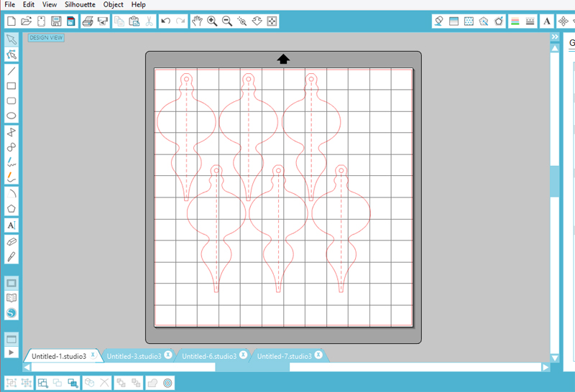Viewport: 575px width, 392px height.
Task: Collapse the right panel with double chevron
Action: click(555, 37)
